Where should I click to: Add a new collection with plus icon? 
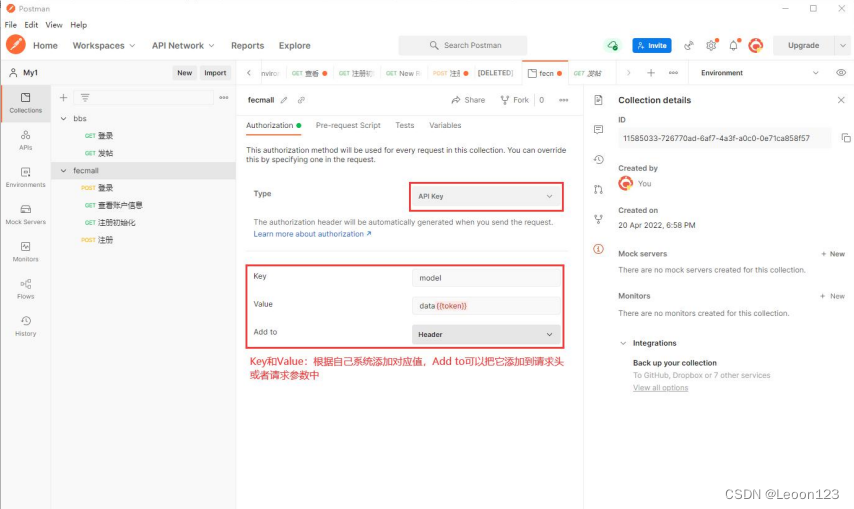[63, 97]
